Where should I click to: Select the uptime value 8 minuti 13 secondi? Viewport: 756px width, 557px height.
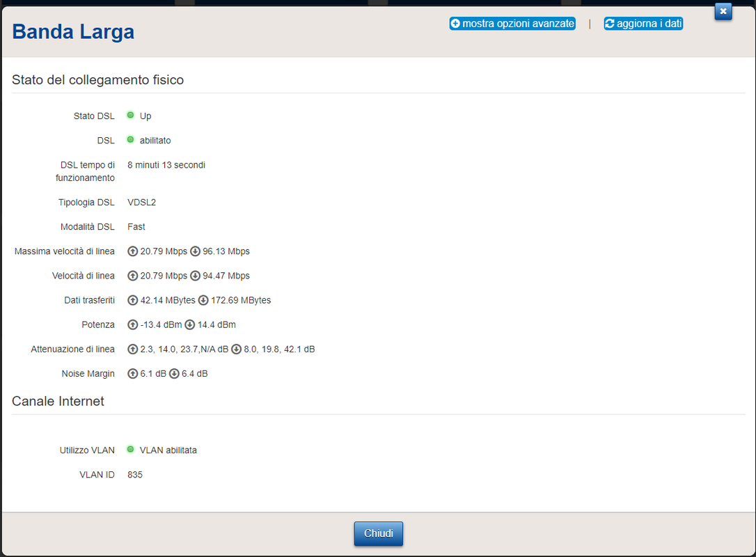(x=166, y=165)
